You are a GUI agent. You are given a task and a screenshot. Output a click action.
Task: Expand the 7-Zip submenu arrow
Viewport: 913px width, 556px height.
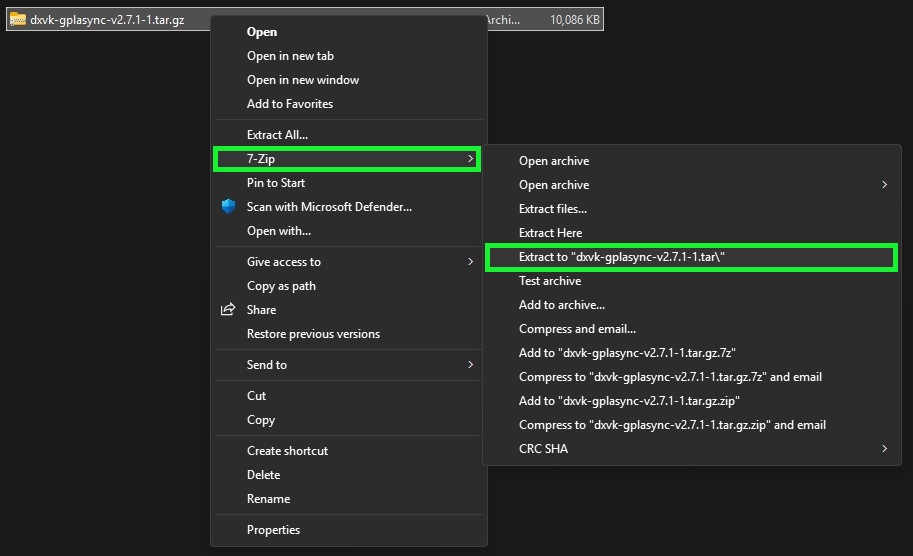(470, 159)
